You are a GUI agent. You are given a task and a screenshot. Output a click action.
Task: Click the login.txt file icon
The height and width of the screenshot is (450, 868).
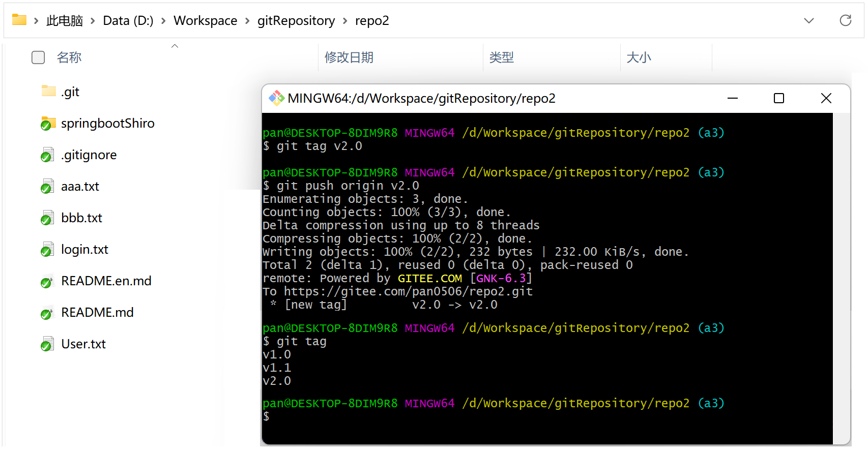(x=48, y=250)
